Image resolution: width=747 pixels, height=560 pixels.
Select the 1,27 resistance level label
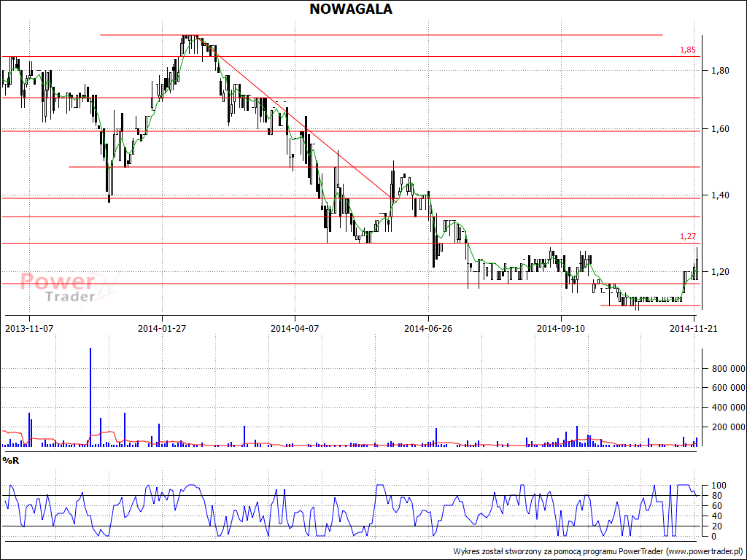[x=687, y=236]
